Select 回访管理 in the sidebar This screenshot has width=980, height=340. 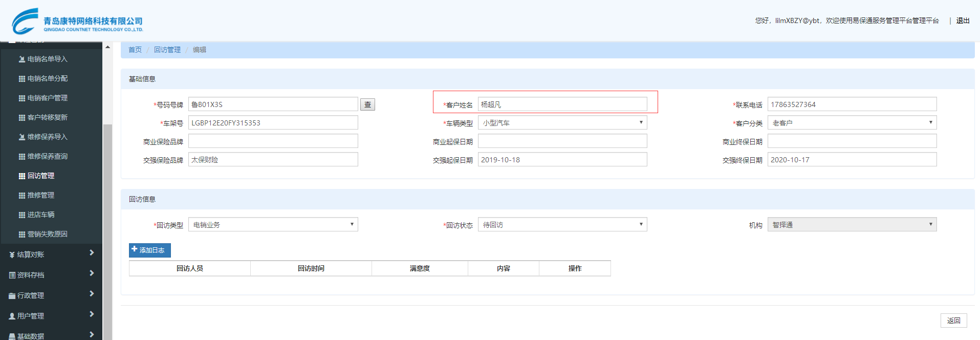click(41, 176)
